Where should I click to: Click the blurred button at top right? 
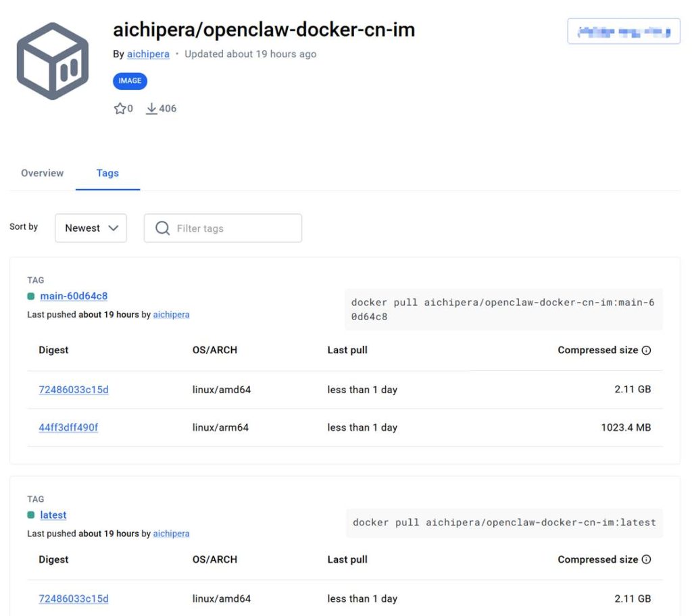click(623, 31)
